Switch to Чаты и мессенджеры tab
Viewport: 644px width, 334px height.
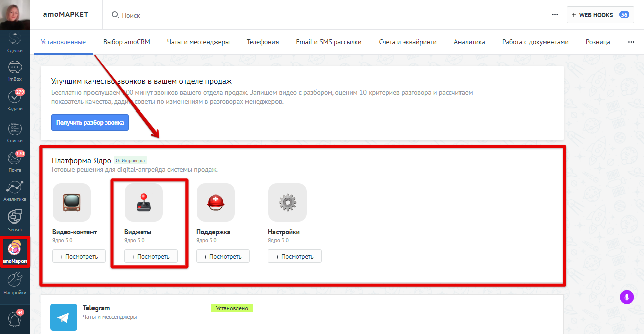(199, 42)
